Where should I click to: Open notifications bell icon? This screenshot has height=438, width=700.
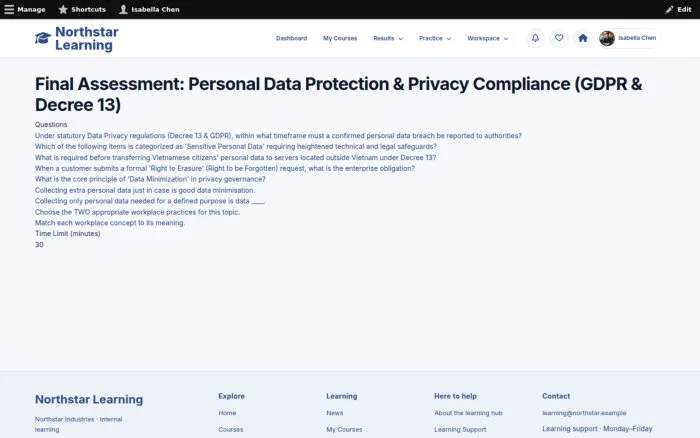535,38
